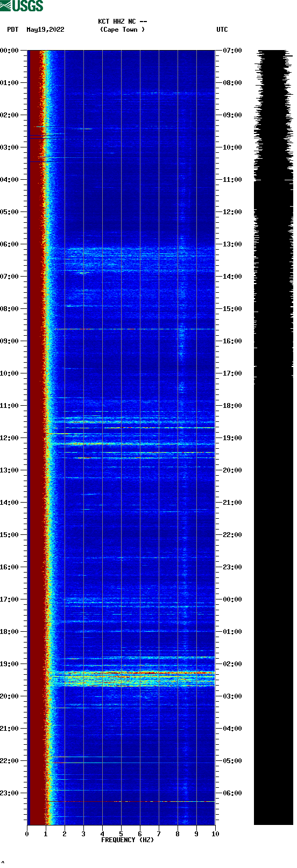The width and height of the screenshot is (297, 868).
Task: Click the USGS logo
Action: coord(22,6)
